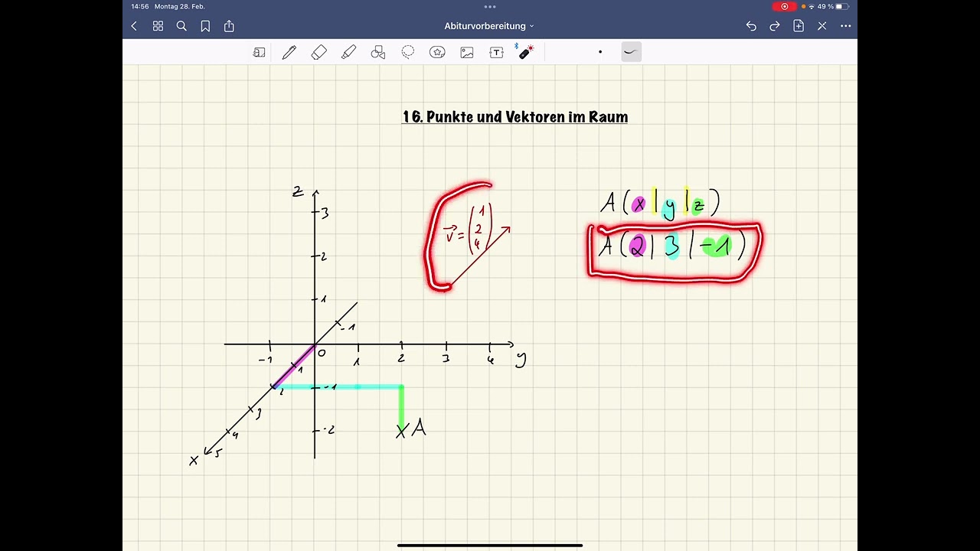Screen dimensions: 980x551
Task: Tap the A(x|y|z) handwritten label
Action: [660, 204]
